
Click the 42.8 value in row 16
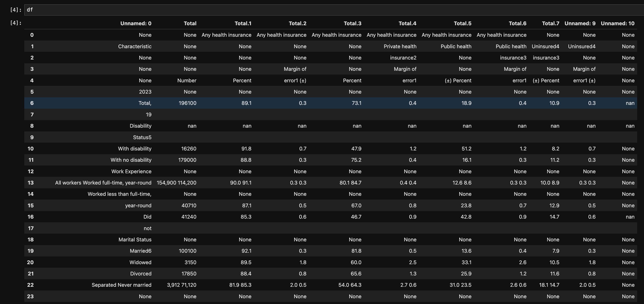tap(466, 217)
